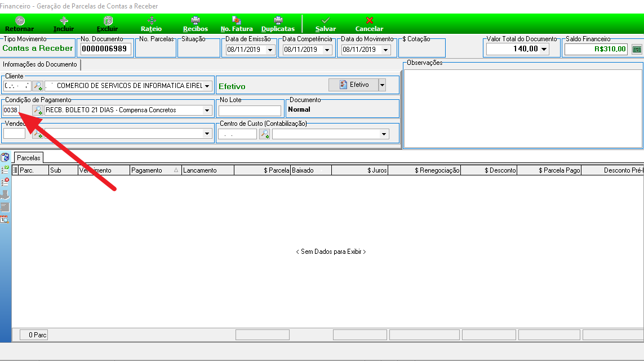The width and height of the screenshot is (644, 361).
Task: Click the Baixado column header
Action: point(311,170)
